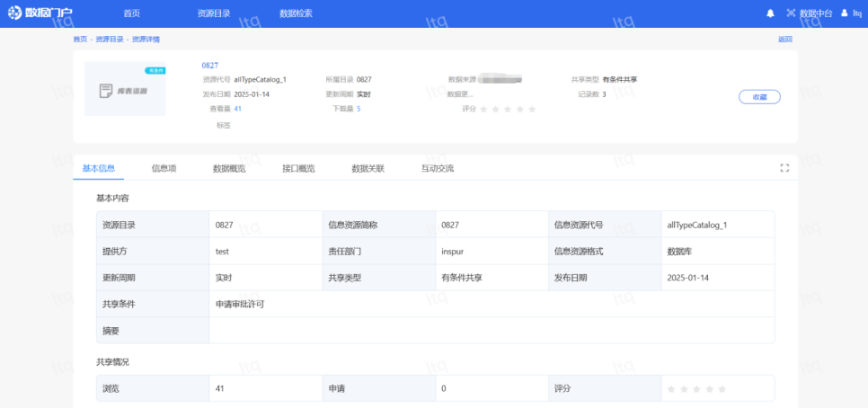Expand the info panel to fullscreen
The height and width of the screenshot is (408, 868).
tap(784, 168)
